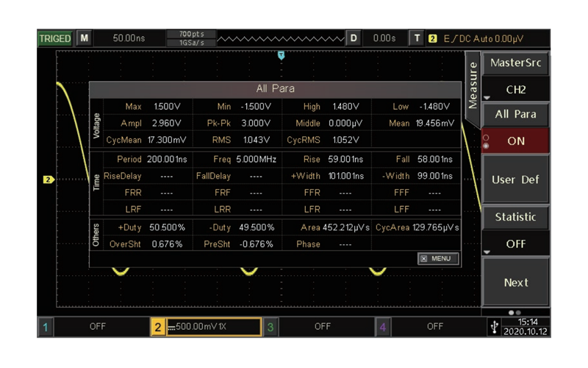The width and height of the screenshot is (588, 368).
Task: Click the All Para panel title
Action: pyautogui.click(x=275, y=88)
